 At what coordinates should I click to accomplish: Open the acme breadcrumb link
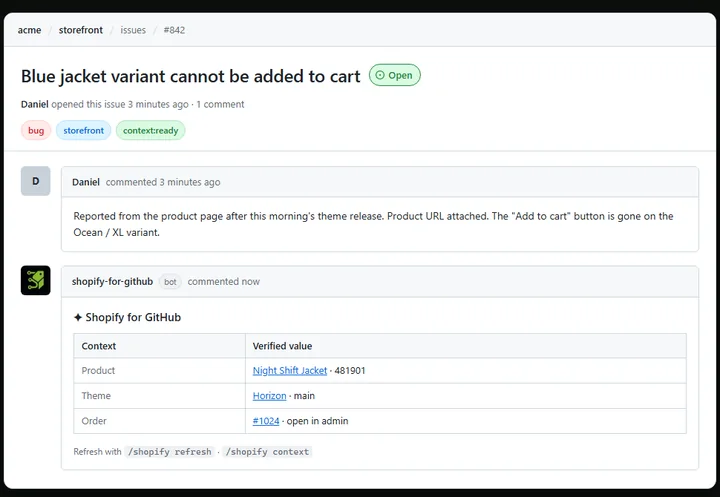29,30
